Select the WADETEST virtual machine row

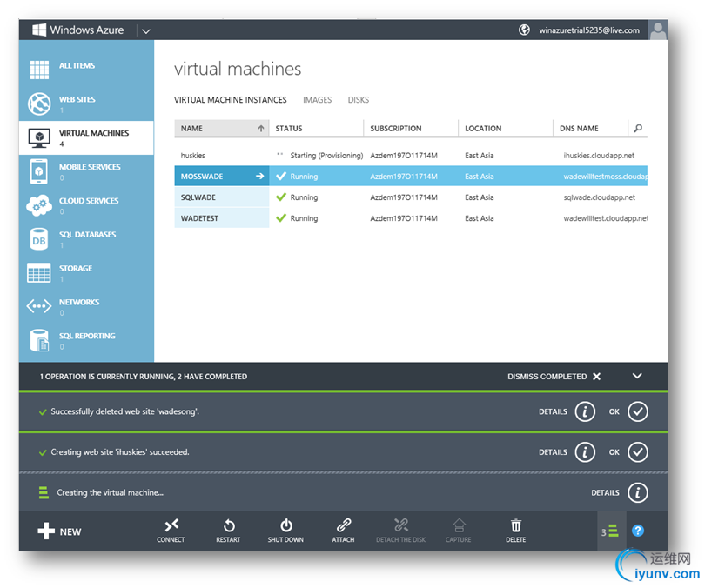411,218
